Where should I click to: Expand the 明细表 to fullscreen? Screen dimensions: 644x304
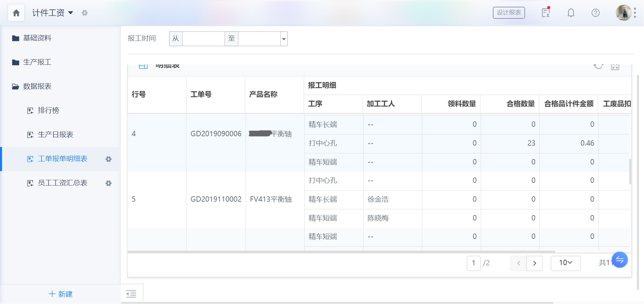click(615, 66)
